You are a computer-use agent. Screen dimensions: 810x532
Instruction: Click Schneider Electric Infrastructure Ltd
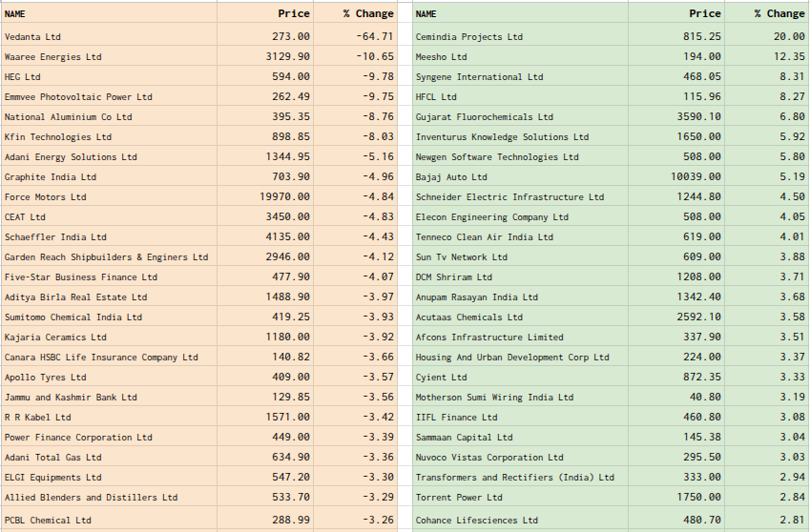pyautogui.click(x=520, y=196)
